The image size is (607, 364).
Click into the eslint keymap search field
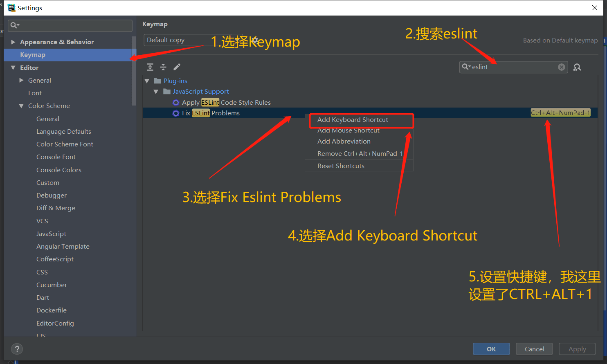click(513, 67)
